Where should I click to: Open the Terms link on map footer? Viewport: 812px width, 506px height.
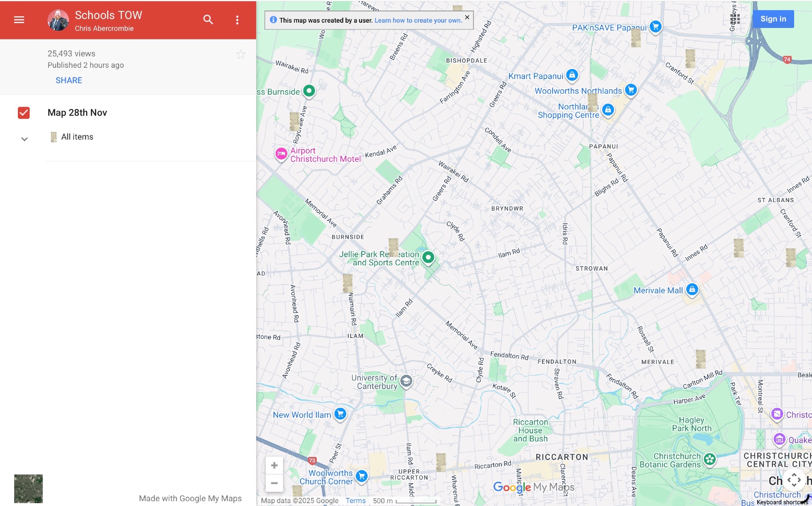point(355,501)
